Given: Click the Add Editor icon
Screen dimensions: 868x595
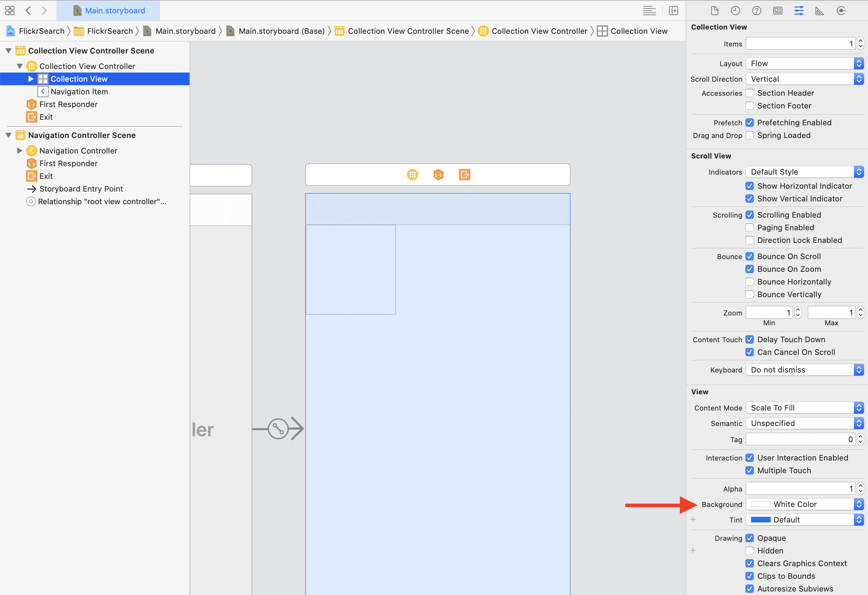Looking at the screenshot, I should 674,11.
